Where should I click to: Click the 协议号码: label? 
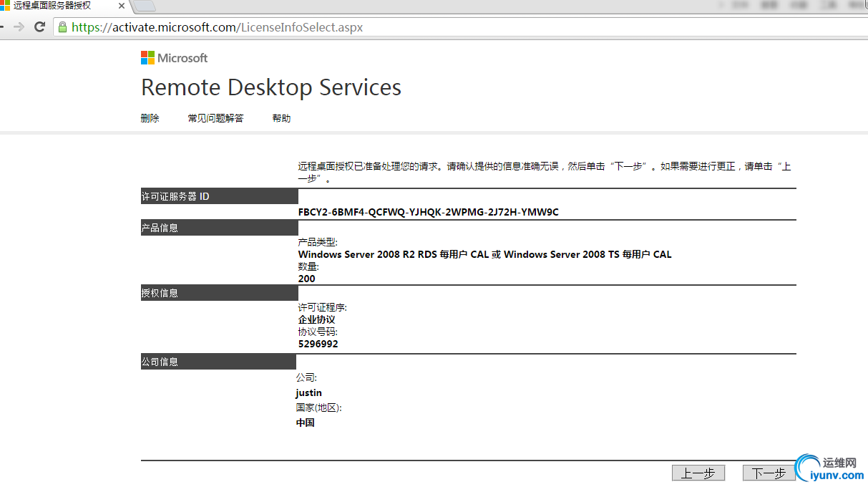pos(318,332)
